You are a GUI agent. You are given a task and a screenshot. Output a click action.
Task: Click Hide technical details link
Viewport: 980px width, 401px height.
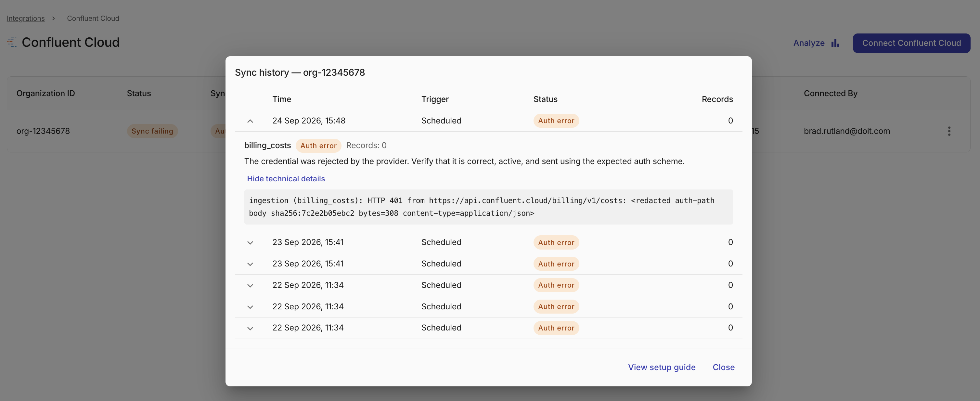(x=286, y=178)
